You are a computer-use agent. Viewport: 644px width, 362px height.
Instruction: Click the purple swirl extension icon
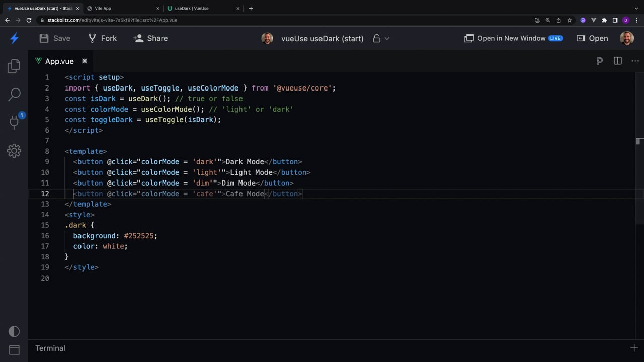coord(583,20)
